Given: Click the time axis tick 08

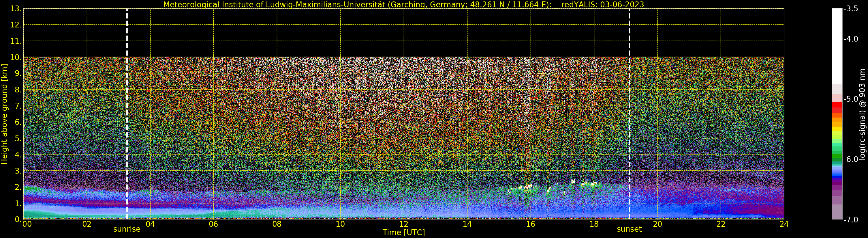Looking at the screenshot, I should [277, 224].
